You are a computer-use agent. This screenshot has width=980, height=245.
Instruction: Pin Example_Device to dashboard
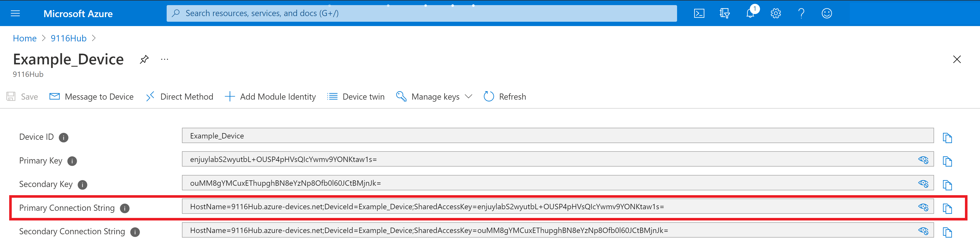144,60
